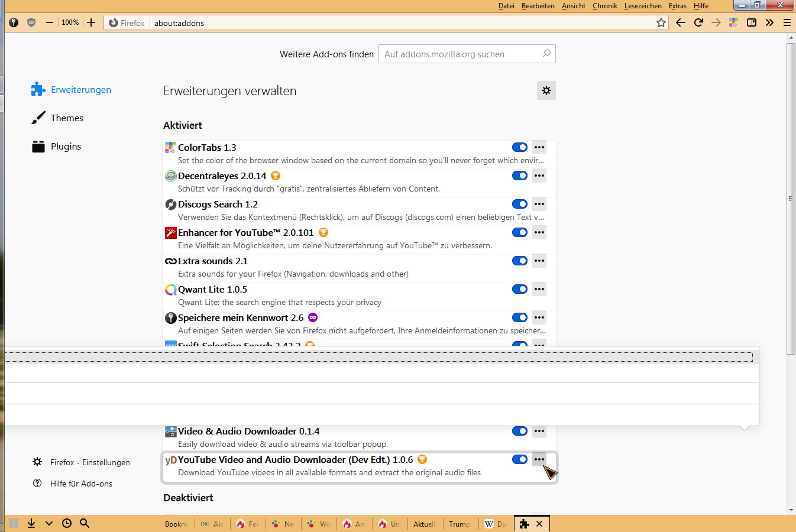
Task: Click the Enhancer for YouTube recommended badge
Action: (323, 232)
